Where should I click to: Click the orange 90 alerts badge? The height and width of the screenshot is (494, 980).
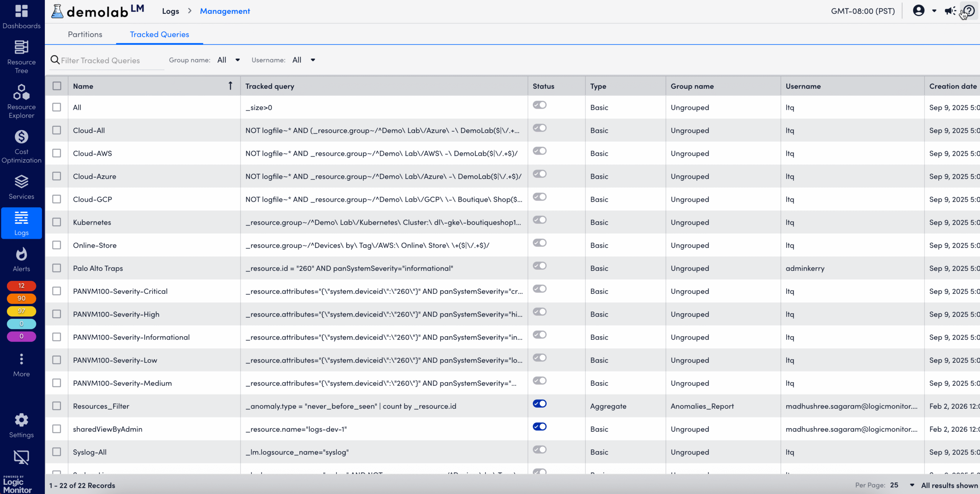(x=21, y=298)
